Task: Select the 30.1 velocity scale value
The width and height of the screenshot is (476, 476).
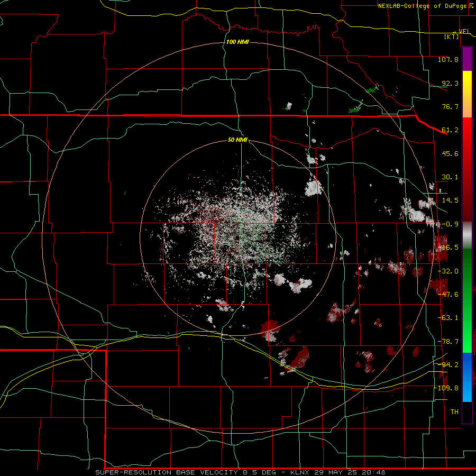Action: 450,177
